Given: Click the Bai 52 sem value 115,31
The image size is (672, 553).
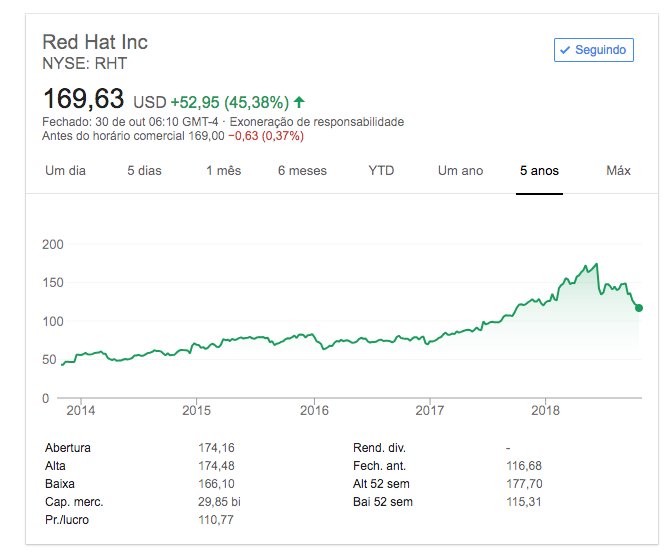Looking at the screenshot, I should pyautogui.click(x=523, y=502).
